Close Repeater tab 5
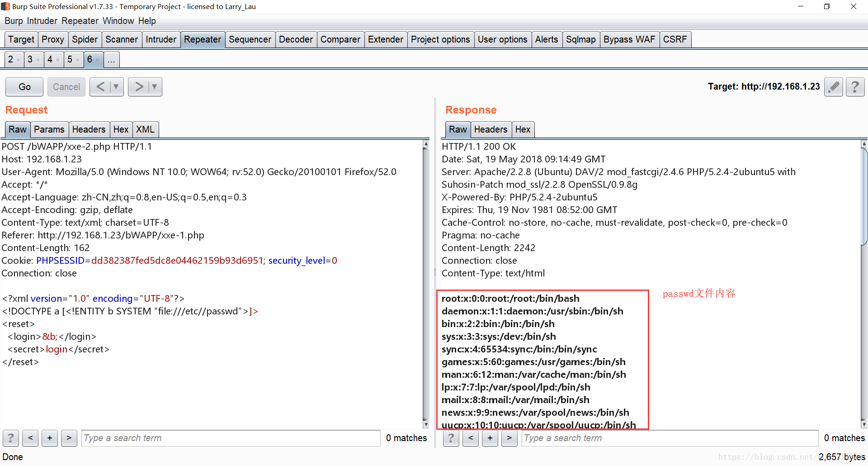This screenshot has height=466, width=868. 77,60
